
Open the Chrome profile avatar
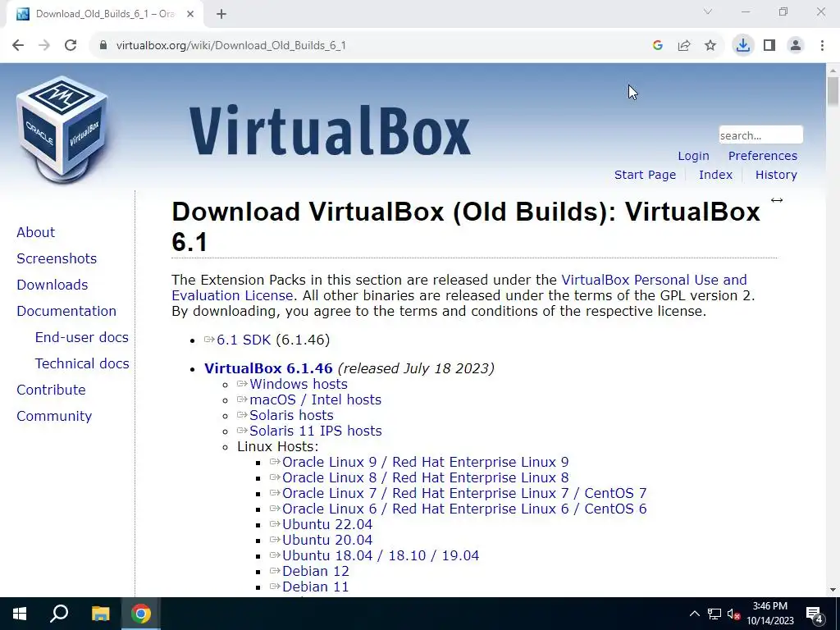click(796, 46)
